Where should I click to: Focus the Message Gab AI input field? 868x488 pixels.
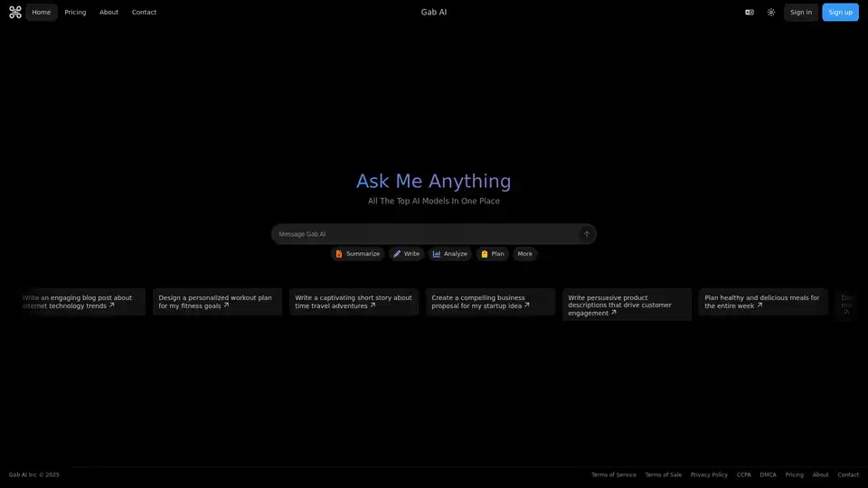(425, 234)
